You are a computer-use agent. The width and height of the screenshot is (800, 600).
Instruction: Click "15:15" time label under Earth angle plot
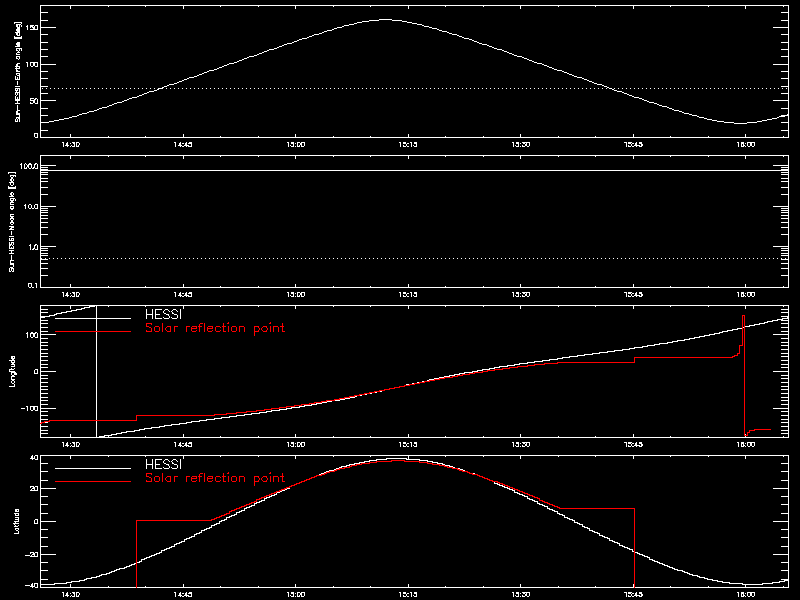408,145
